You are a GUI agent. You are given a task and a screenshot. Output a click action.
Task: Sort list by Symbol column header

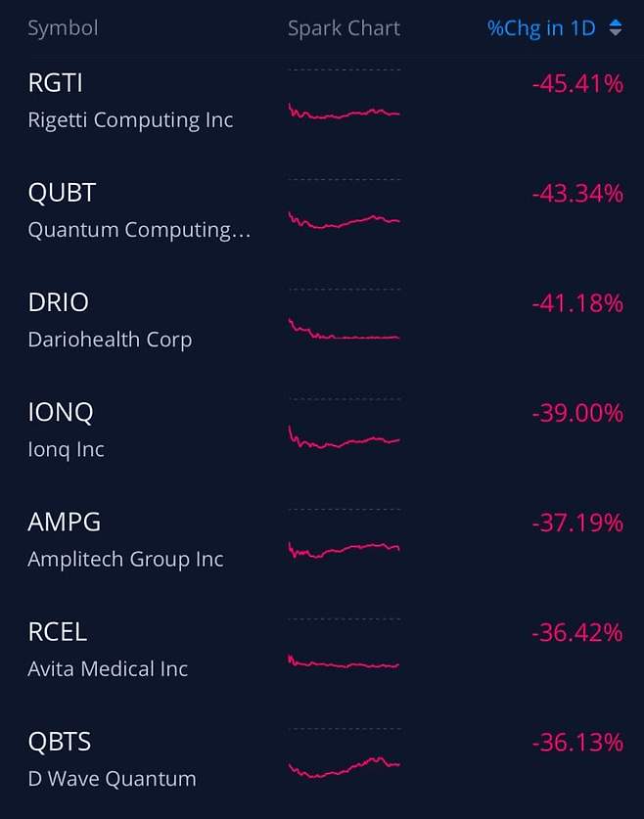pos(63,28)
